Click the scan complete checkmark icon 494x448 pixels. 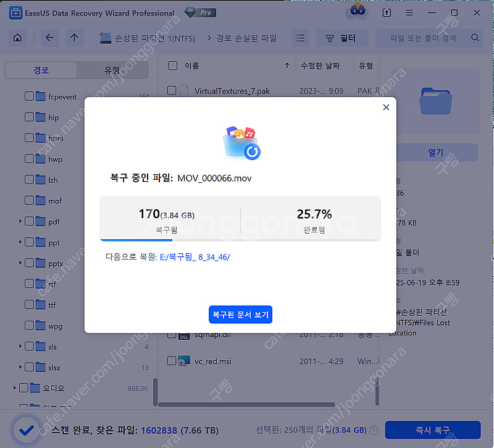(27, 430)
